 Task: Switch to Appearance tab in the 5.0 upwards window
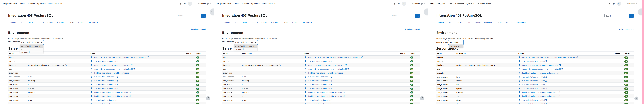[x=489, y=22]
